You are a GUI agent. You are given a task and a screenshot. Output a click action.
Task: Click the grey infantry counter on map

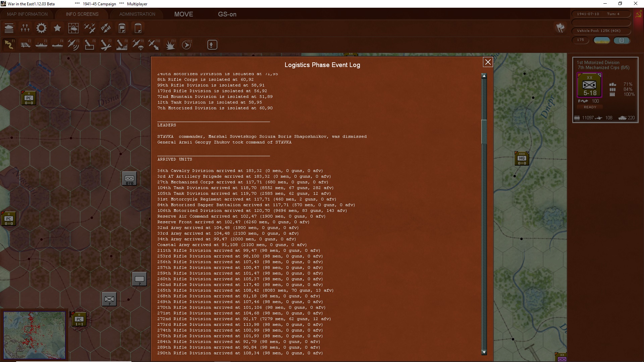pos(109,299)
